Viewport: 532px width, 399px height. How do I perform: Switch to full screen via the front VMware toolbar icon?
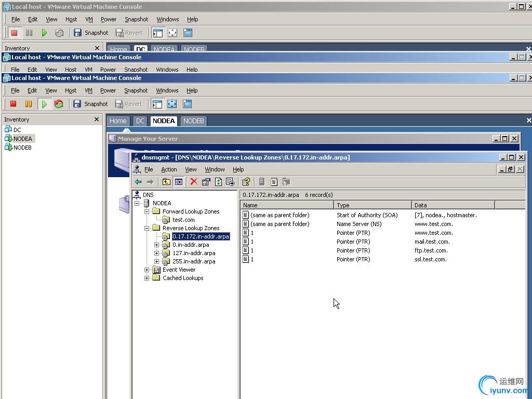point(172,104)
